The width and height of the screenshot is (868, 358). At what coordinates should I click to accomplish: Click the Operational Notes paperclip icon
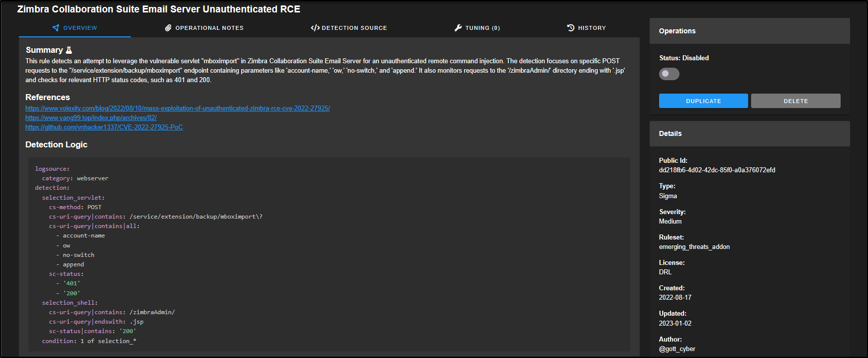[168, 28]
